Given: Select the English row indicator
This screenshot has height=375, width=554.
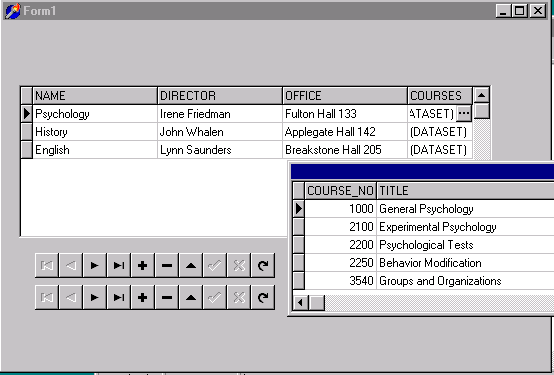Looking at the screenshot, I should [x=26, y=150].
